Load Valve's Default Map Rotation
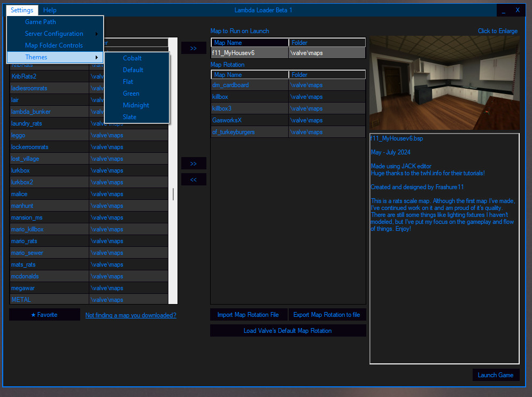This screenshot has width=532, height=397. pos(288,330)
